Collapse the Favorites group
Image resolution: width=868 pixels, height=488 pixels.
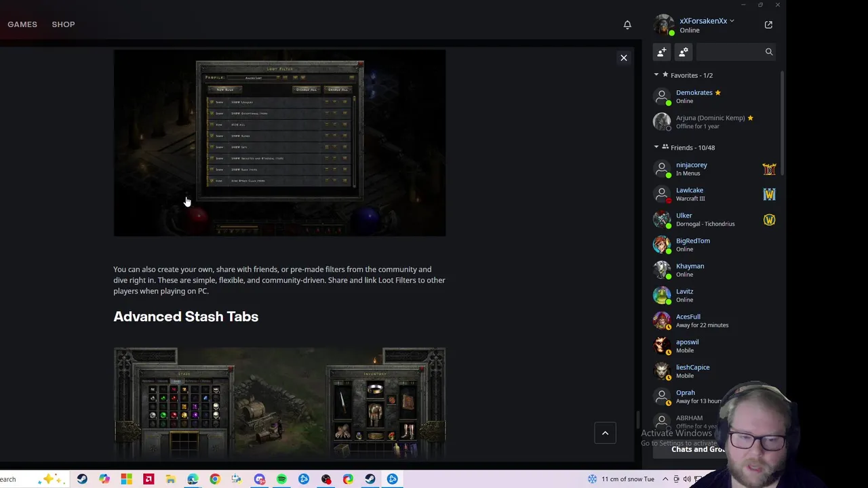(x=656, y=75)
